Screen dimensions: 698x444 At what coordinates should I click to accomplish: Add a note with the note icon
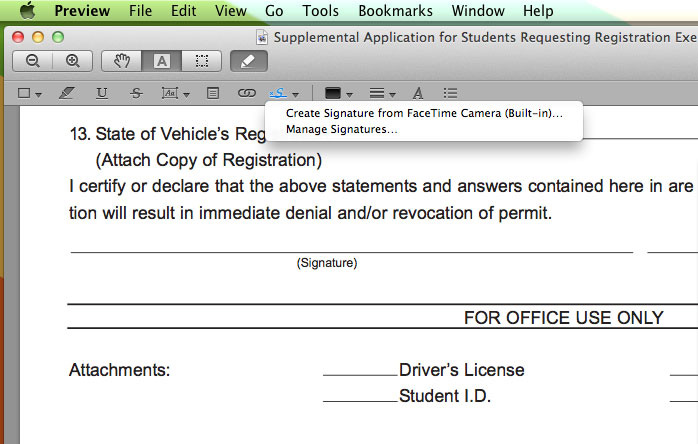coord(212,93)
